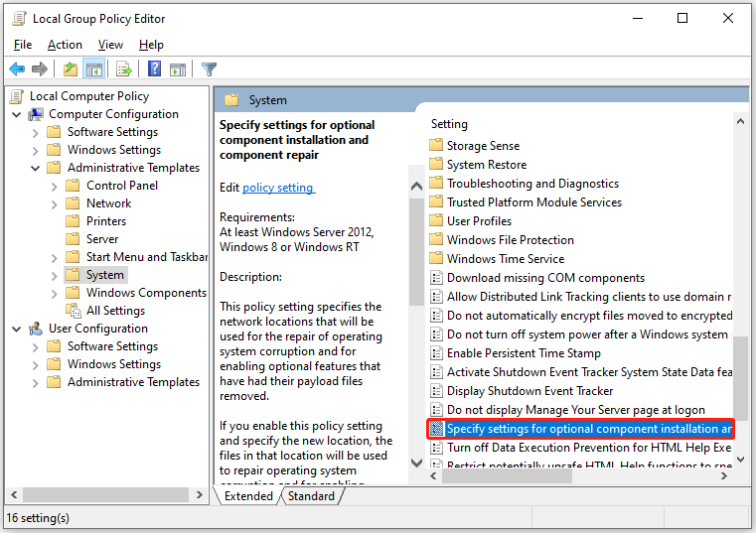Click the Back arrow toolbar icon
This screenshot has width=756, height=533.
coord(17,68)
